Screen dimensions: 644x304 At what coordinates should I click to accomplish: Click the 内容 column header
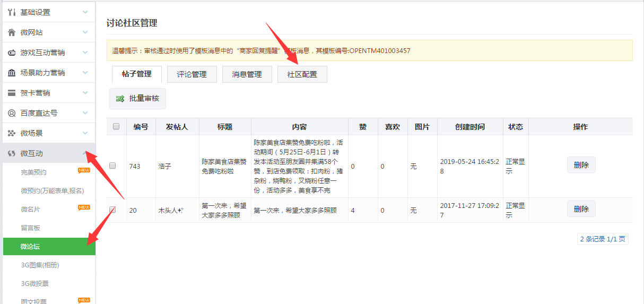pyautogui.click(x=300, y=127)
